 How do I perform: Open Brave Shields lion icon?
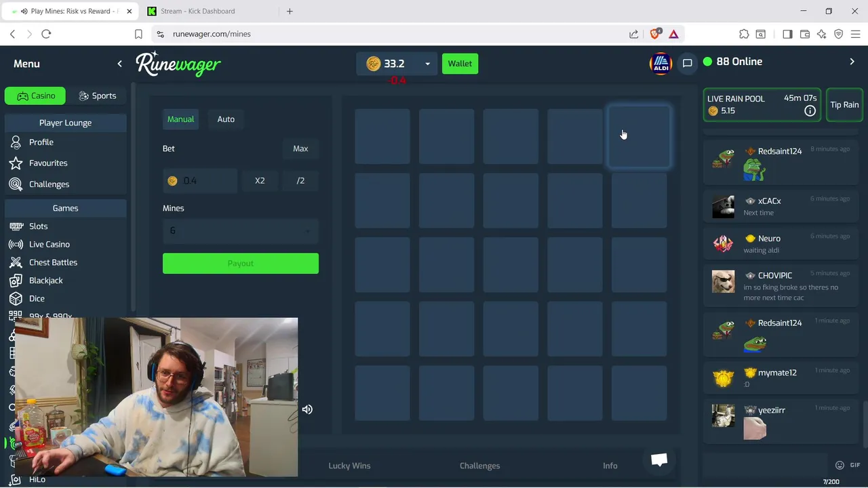coord(655,34)
